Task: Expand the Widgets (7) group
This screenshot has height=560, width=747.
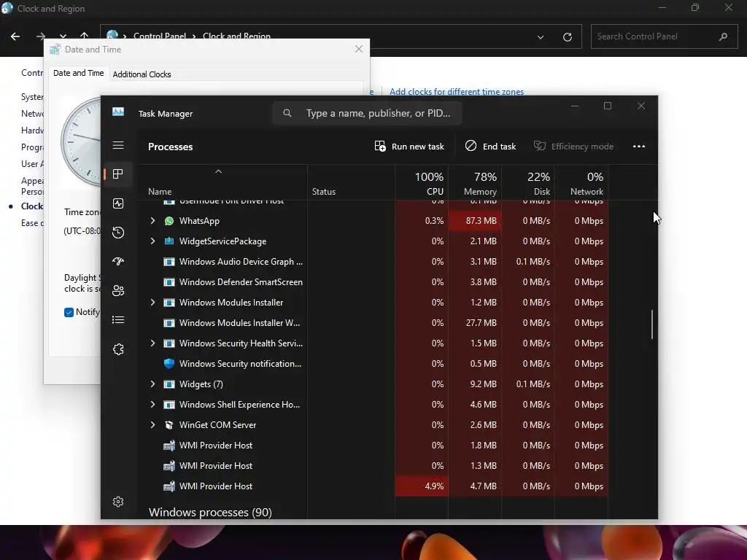Action: pyautogui.click(x=152, y=384)
